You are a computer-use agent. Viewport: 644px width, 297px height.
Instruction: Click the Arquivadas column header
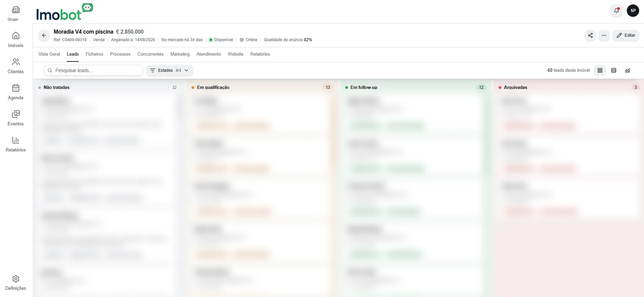coord(515,87)
